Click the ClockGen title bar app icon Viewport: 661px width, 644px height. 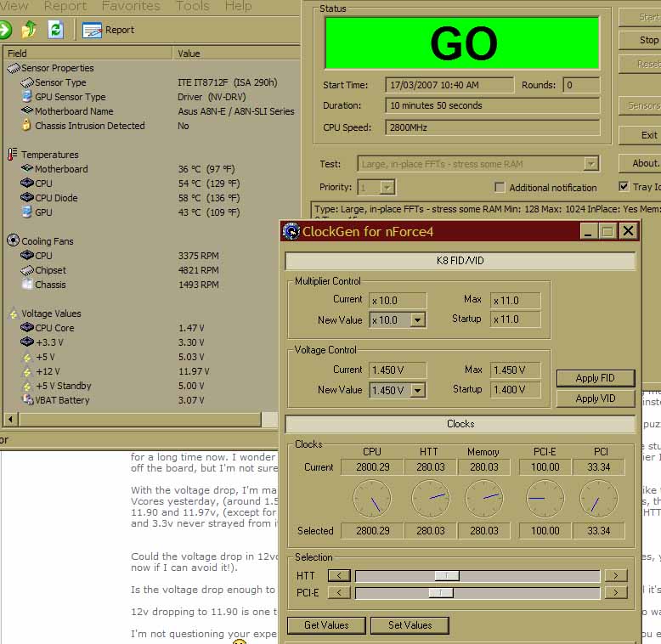tap(291, 231)
